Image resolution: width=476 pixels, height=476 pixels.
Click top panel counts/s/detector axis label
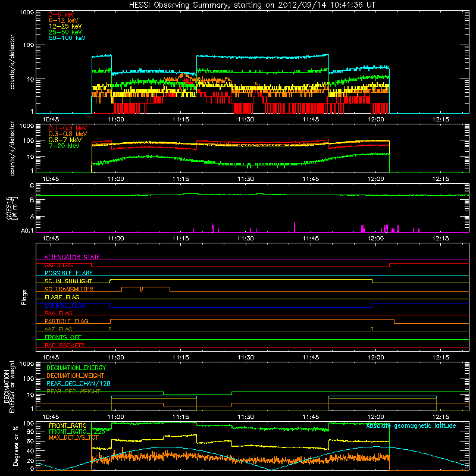pos(12,62)
